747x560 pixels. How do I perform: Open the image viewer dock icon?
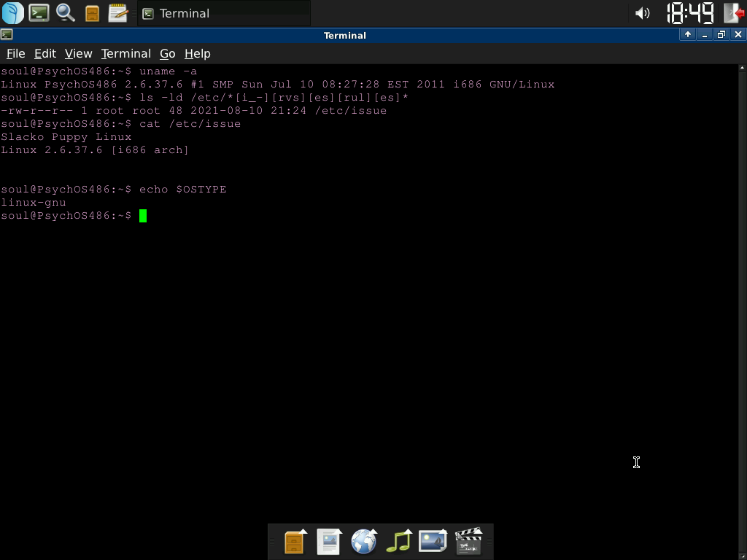433,542
